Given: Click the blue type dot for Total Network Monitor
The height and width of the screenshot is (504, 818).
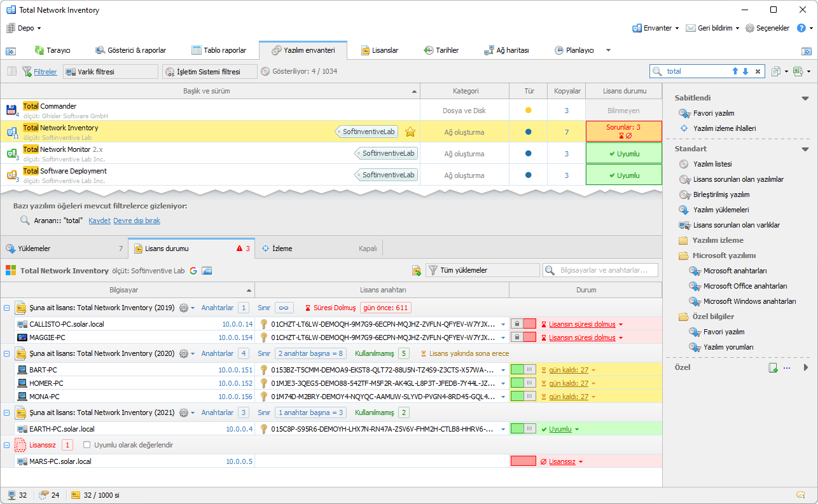Looking at the screenshot, I should coord(528,154).
